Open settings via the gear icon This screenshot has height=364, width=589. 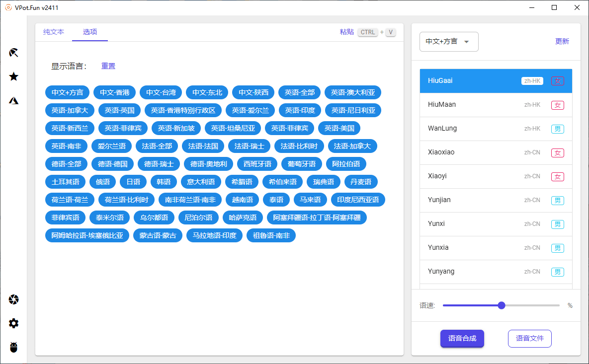click(14, 323)
